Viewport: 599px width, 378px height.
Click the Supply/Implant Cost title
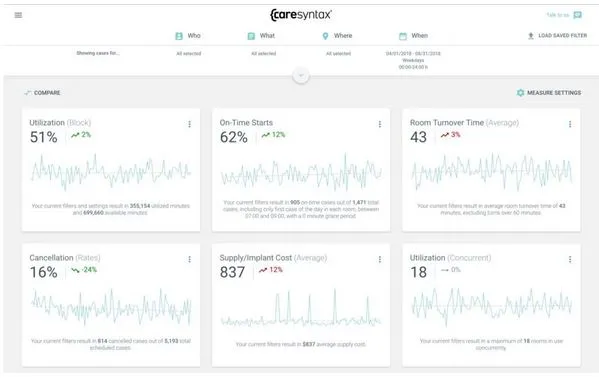point(273,258)
